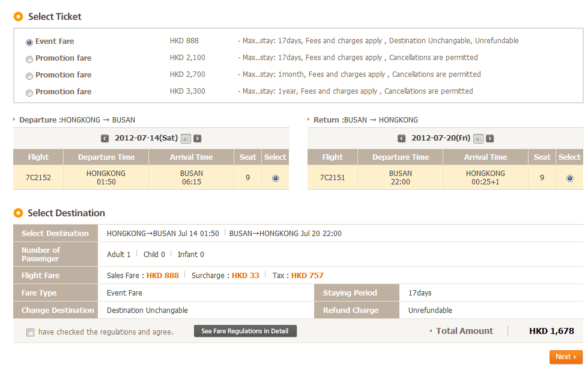588x373 pixels.
Task: Go to previous departure date
Action: click(105, 139)
